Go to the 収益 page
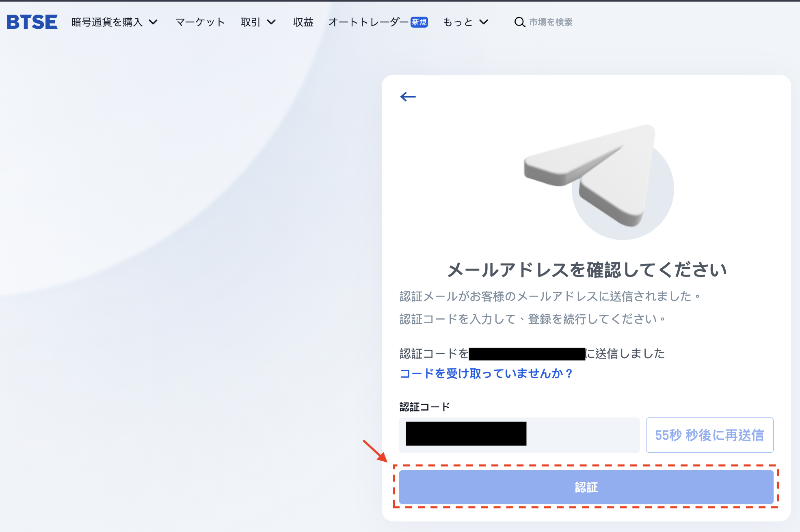800x532 pixels. (303, 22)
